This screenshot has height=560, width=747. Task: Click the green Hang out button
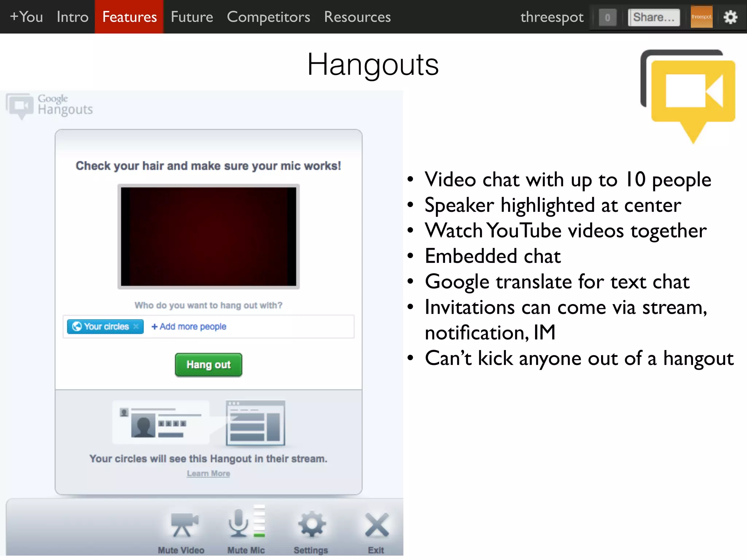(209, 365)
